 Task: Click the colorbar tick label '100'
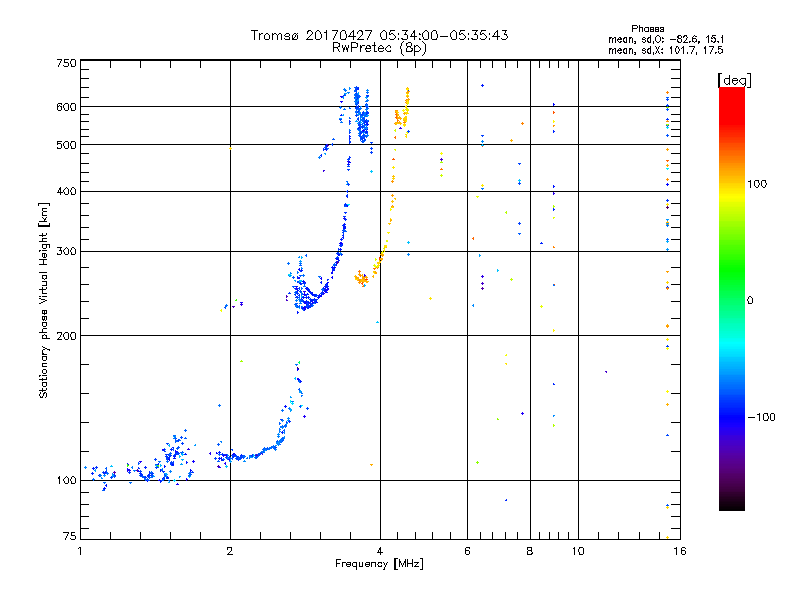point(757,184)
